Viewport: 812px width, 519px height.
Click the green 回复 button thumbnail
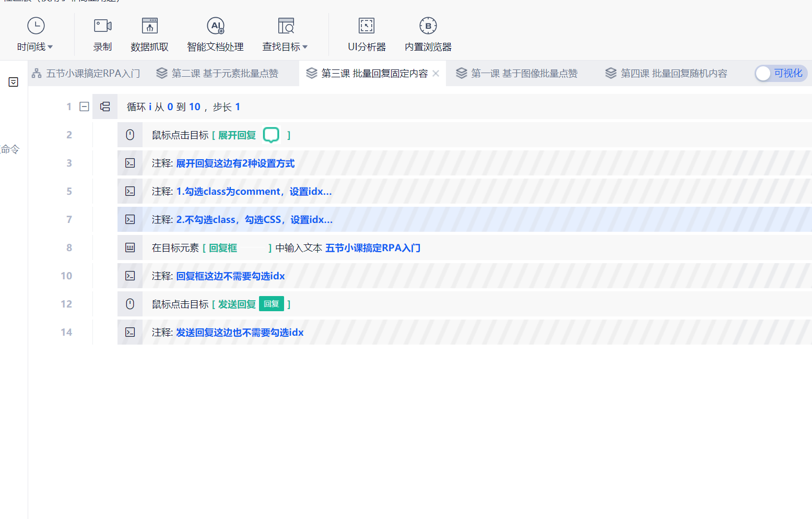point(272,304)
